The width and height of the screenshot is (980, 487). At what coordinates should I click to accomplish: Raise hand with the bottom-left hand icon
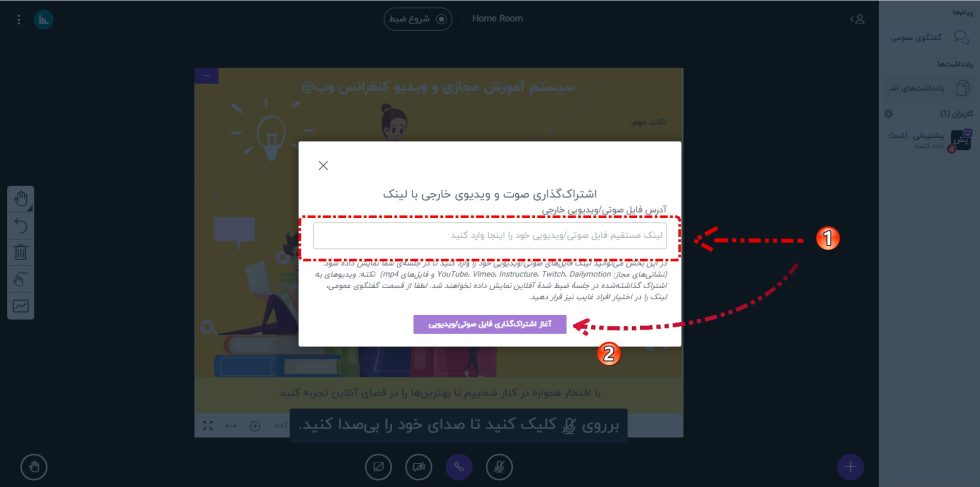[x=34, y=466]
